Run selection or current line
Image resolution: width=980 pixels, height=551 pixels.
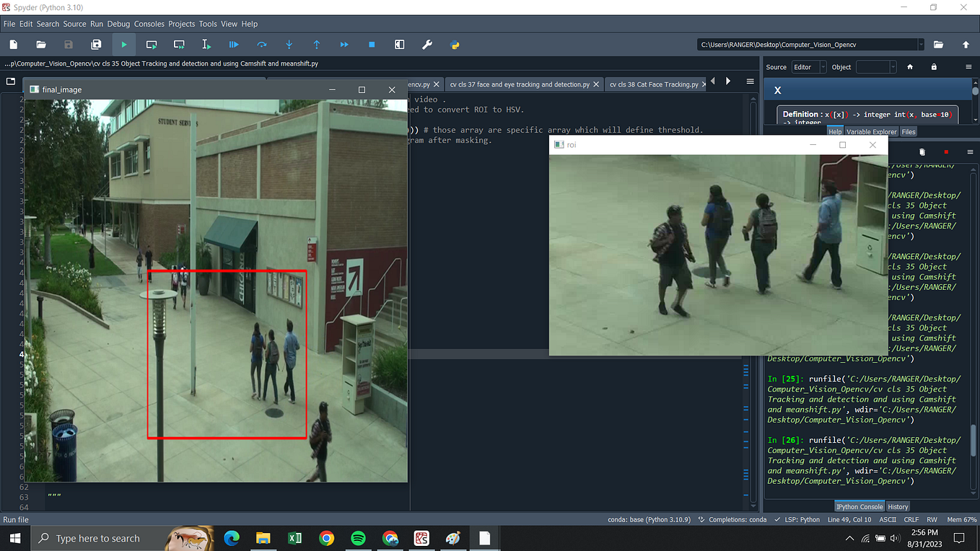206,45
